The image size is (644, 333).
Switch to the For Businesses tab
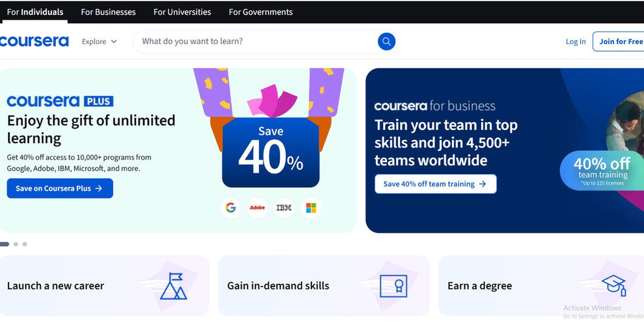[x=108, y=12]
